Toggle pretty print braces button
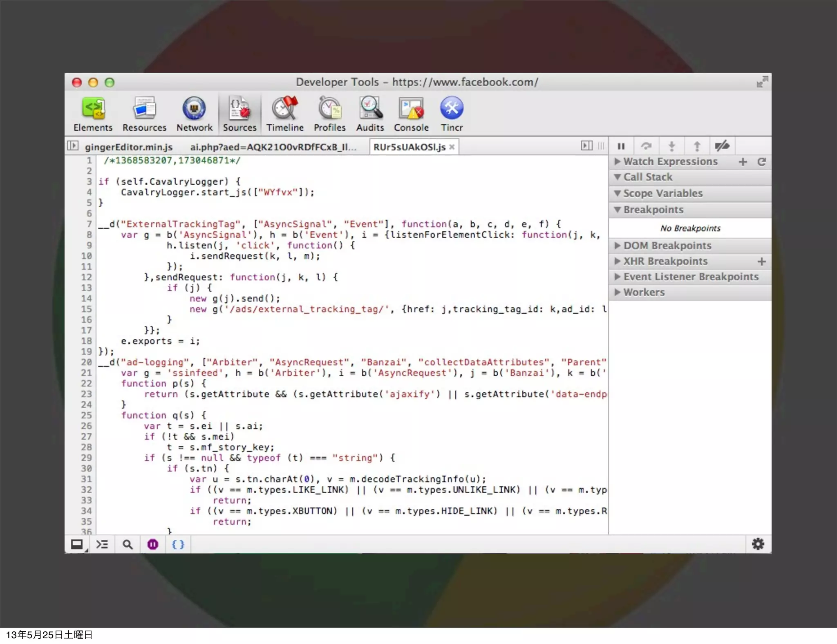Screen dimensions: 837x644 [x=178, y=544]
